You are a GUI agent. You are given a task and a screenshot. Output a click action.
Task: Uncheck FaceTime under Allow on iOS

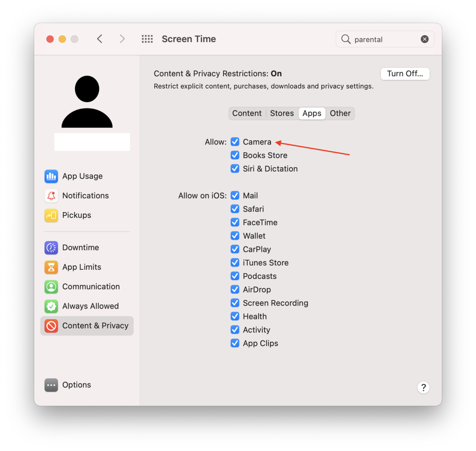click(235, 222)
